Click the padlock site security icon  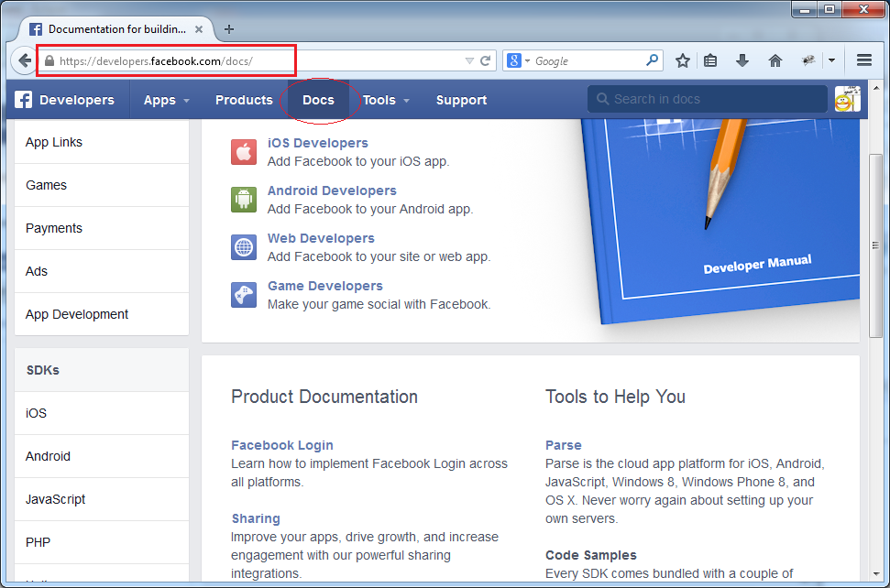tap(49, 60)
